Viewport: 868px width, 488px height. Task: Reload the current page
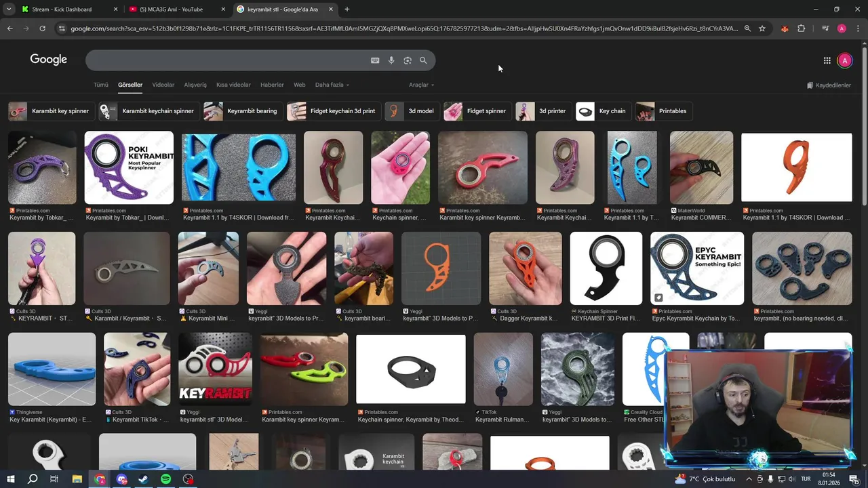(x=42, y=28)
